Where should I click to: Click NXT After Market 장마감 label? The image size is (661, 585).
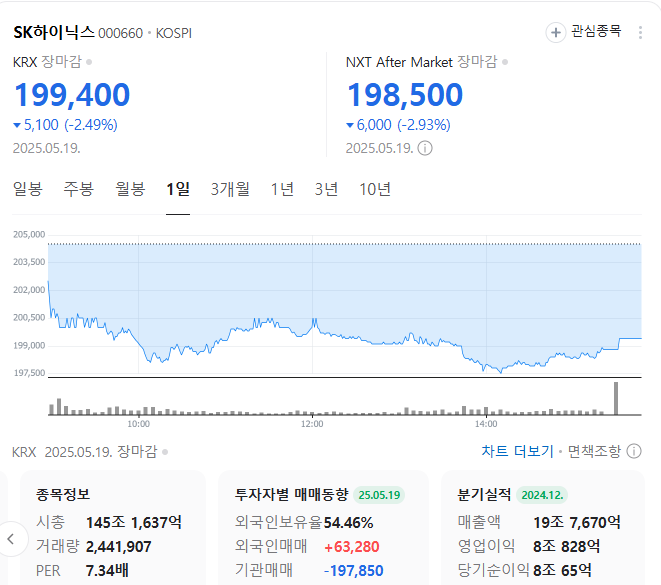(422, 62)
